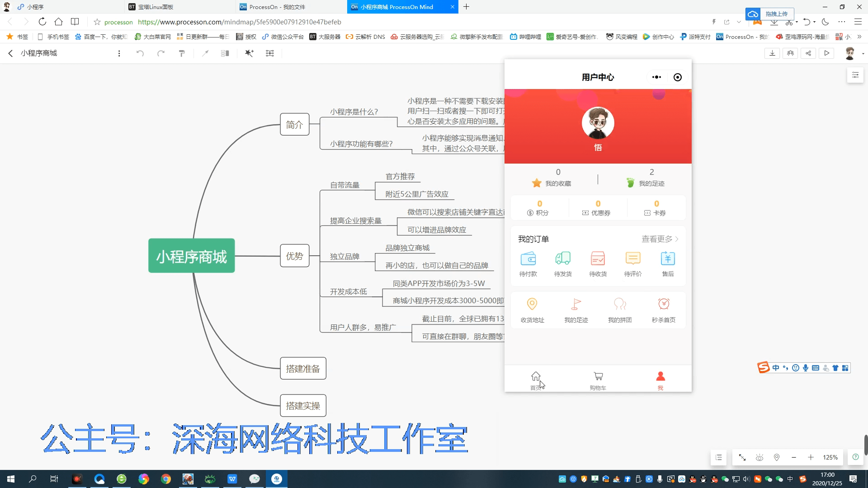Click the 125% zoom level value

coord(830,457)
